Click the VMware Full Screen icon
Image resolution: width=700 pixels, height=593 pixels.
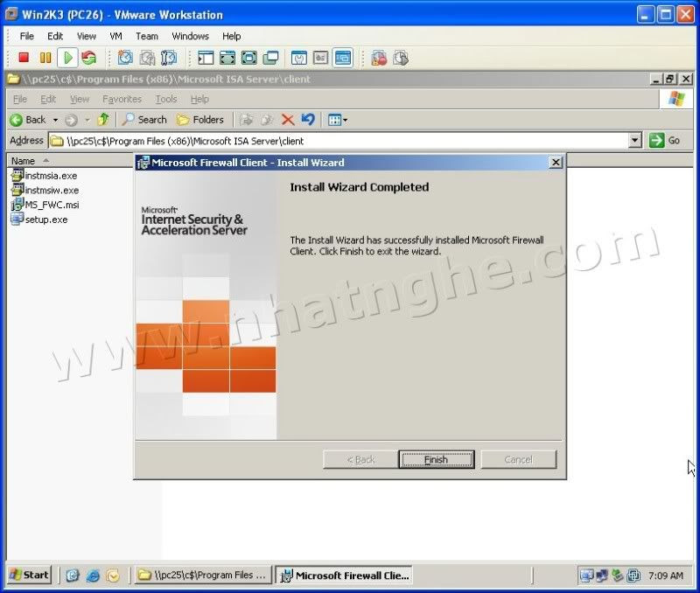tap(249, 58)
